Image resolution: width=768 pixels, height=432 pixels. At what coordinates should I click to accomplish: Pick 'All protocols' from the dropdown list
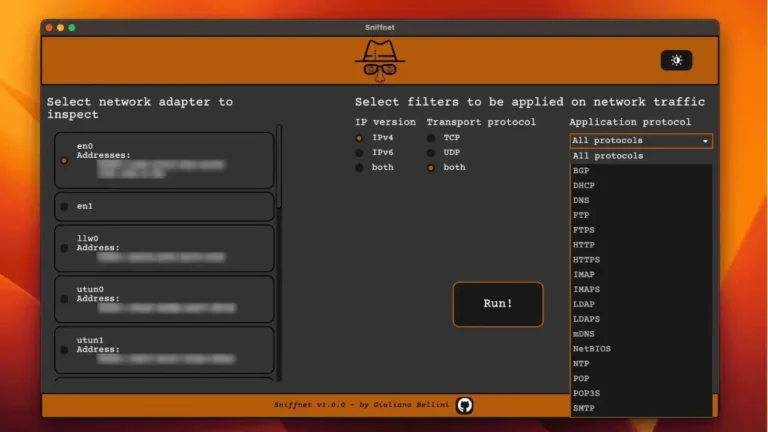point(641,156)
